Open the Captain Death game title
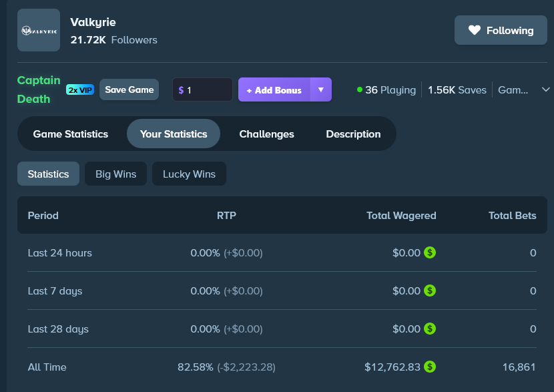Screen dimensions: 554x392 coord(39,89)
